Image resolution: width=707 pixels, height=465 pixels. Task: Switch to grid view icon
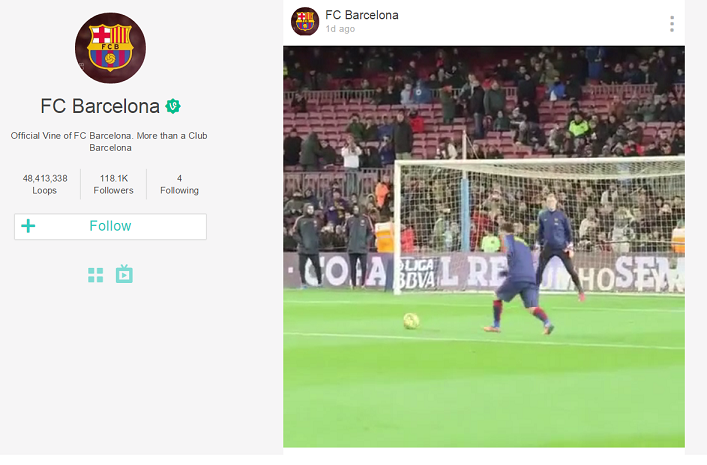click(x=96, y=275)
